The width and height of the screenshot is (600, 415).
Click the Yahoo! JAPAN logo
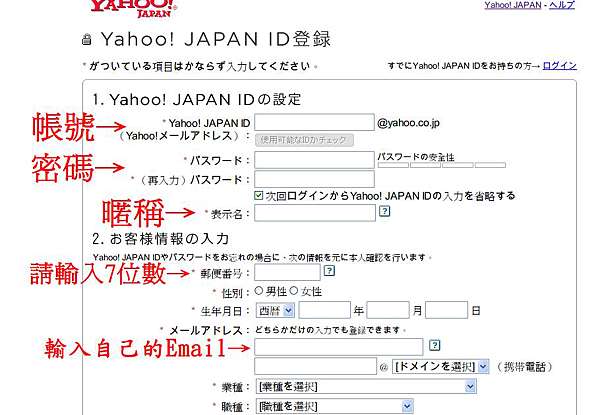point(133,8)
